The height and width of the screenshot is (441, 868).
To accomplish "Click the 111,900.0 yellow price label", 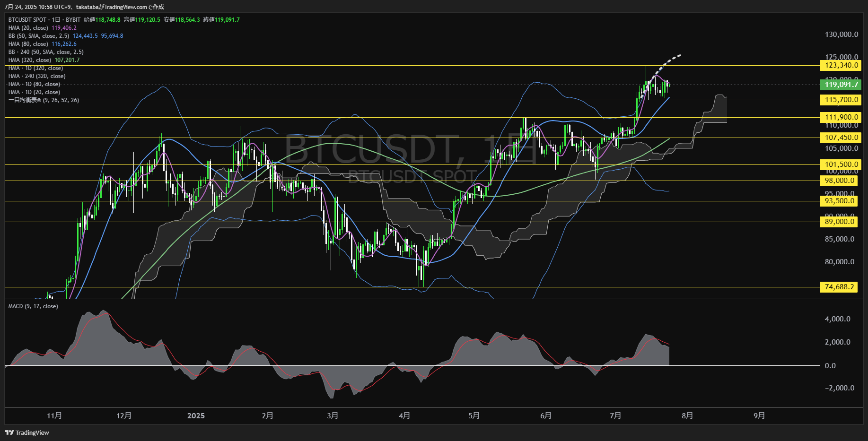I will [841, 117].
